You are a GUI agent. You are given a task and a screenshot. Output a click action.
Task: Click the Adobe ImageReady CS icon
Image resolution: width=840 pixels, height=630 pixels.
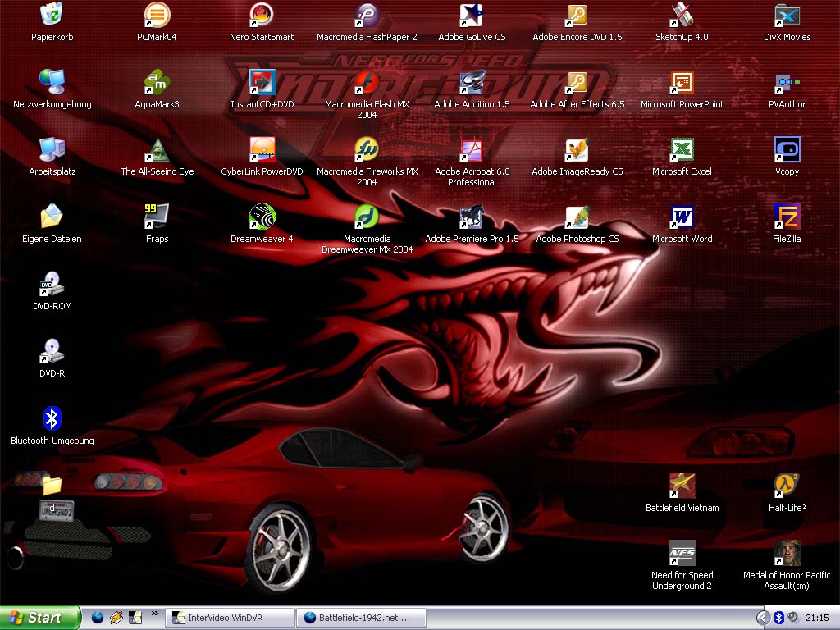(577, 149)
